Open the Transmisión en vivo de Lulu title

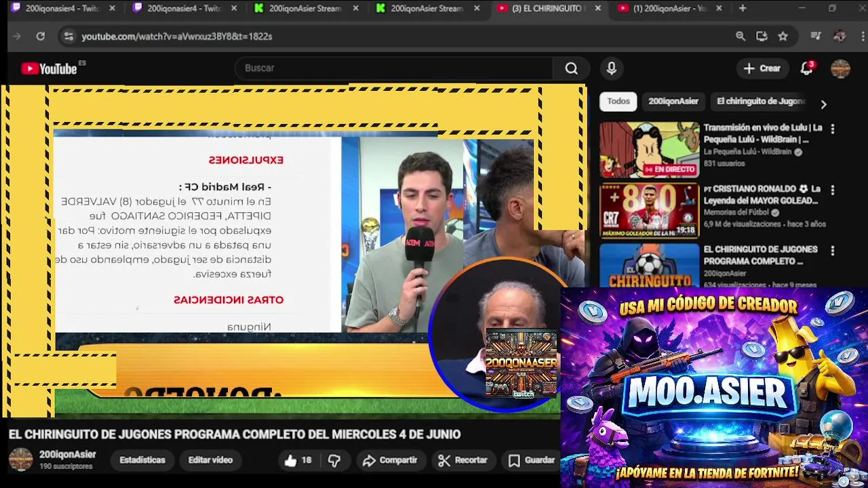tap(763, 134)
